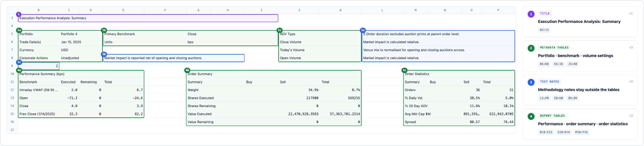
Task: Click the "B9:B9" range chip
Action: [x=572, y=98]
